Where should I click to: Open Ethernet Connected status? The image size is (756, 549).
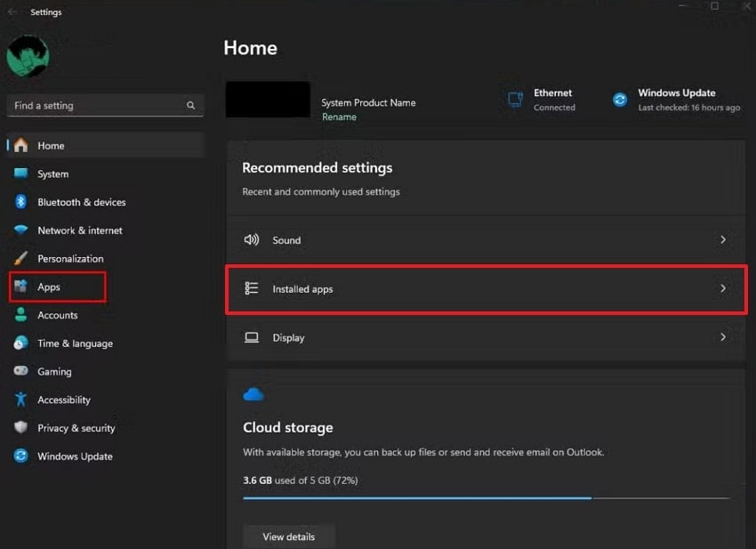point(542,100)
